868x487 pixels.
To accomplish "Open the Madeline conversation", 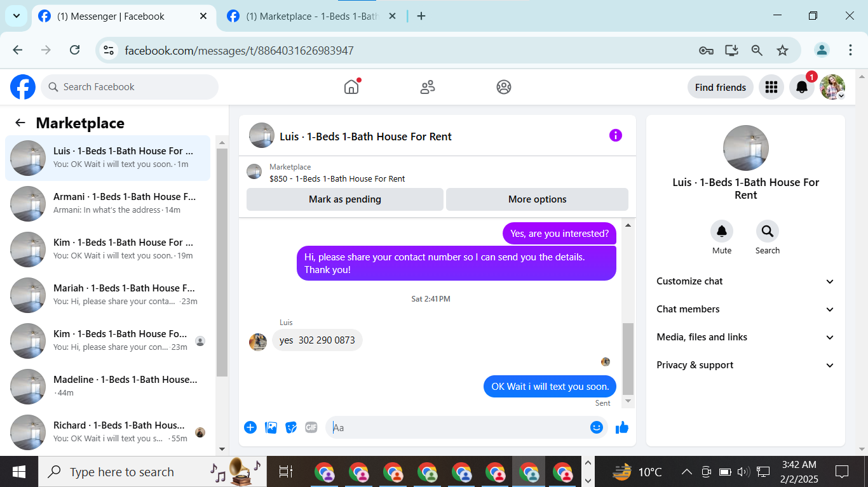I will (108, 387).
